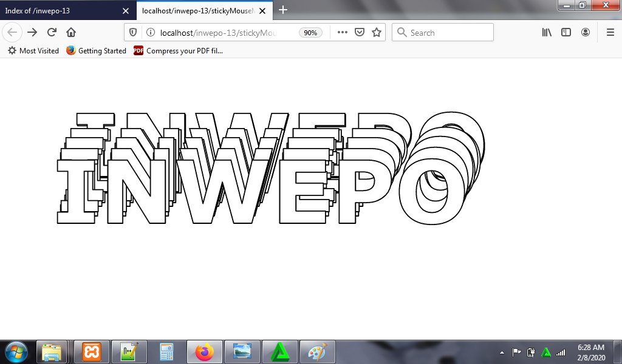
Task: Open the Most Visited bookmarks folder
Action: 33,51
